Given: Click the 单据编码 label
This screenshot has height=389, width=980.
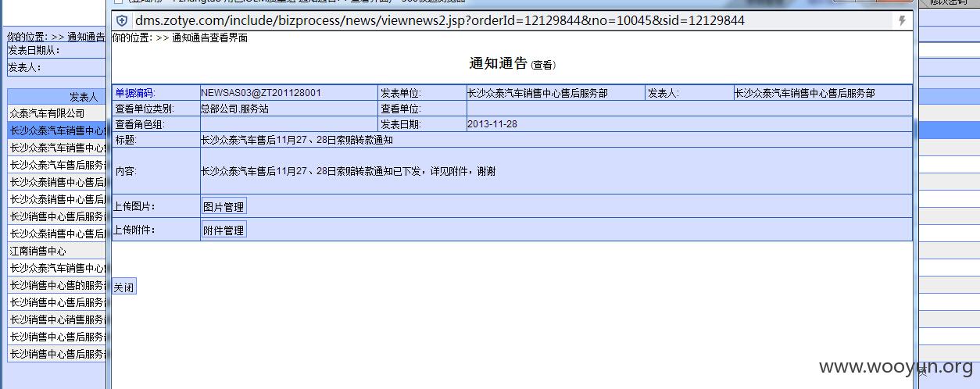Looking at the screenshot, I should 134,93.
